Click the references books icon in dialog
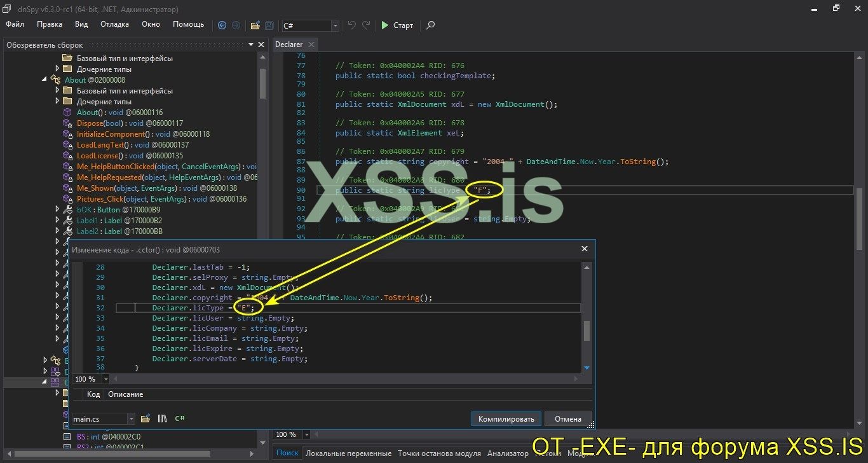 point(163,418)
